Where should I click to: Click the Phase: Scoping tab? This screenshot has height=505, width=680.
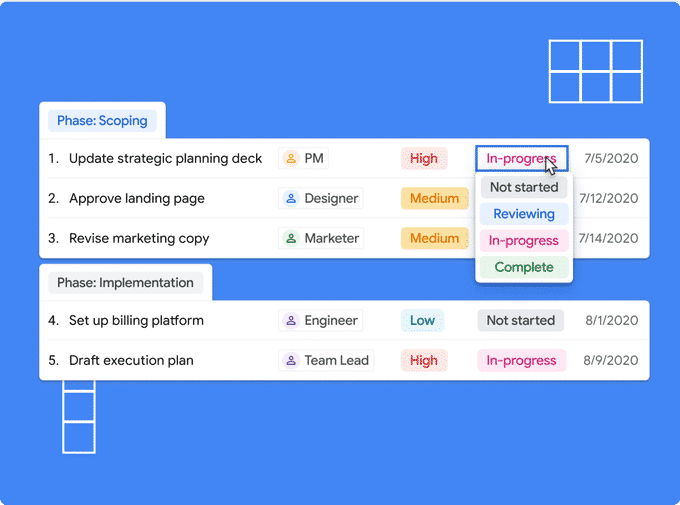pos(102,121)
